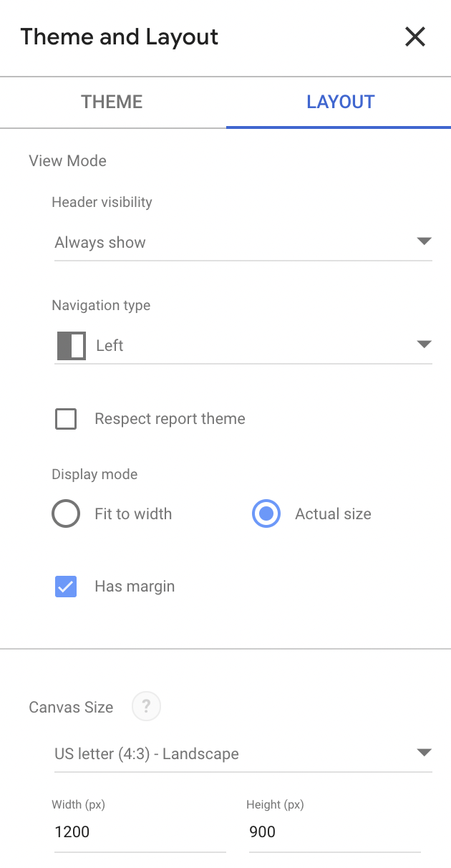Select the Actual size radio button
Image resolution: width=451 pixels, height=868 pixels.
pos(266,513)
